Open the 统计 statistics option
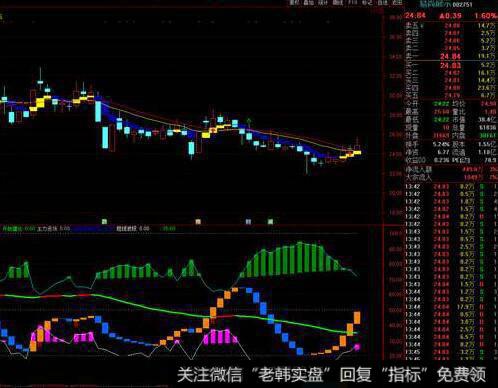498x388 pixels. coord(322,3)
